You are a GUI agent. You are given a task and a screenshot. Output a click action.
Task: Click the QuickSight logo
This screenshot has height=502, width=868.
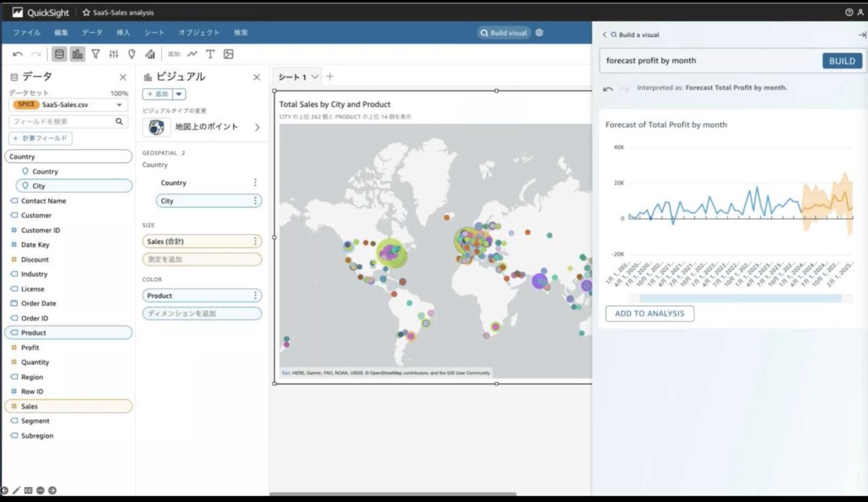pos(41,12)
